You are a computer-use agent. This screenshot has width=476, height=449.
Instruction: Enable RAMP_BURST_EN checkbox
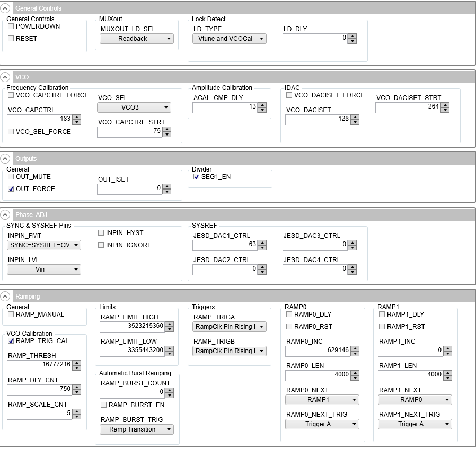[x=104, y=405]
